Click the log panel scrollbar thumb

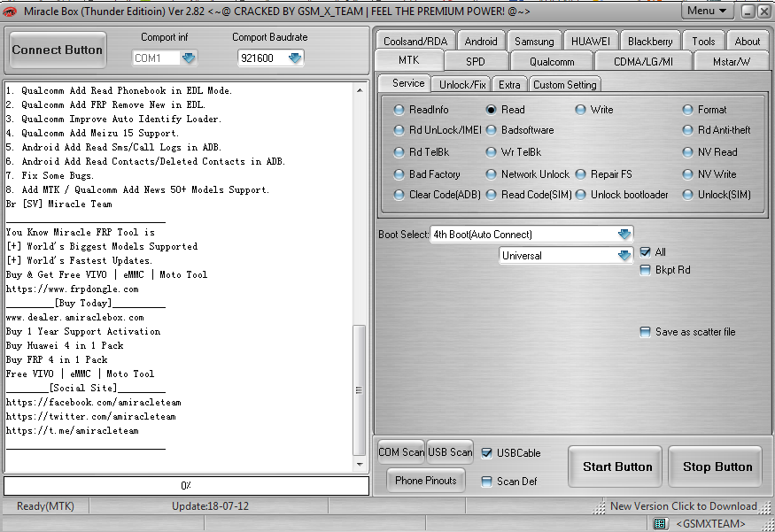coord(360,390)
